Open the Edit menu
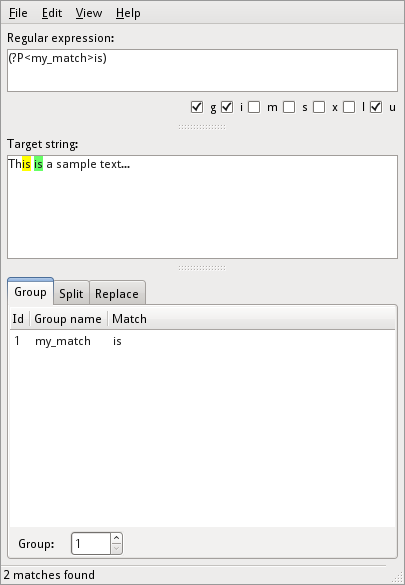The width and height of the screenshot is (405, 585). coord(51,13)
